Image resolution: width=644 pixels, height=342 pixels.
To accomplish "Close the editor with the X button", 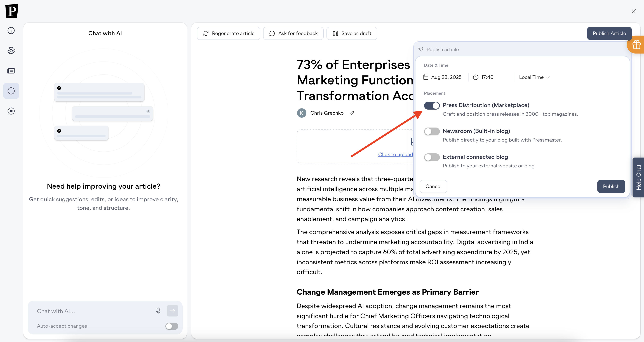I will [x=633, y=11].
